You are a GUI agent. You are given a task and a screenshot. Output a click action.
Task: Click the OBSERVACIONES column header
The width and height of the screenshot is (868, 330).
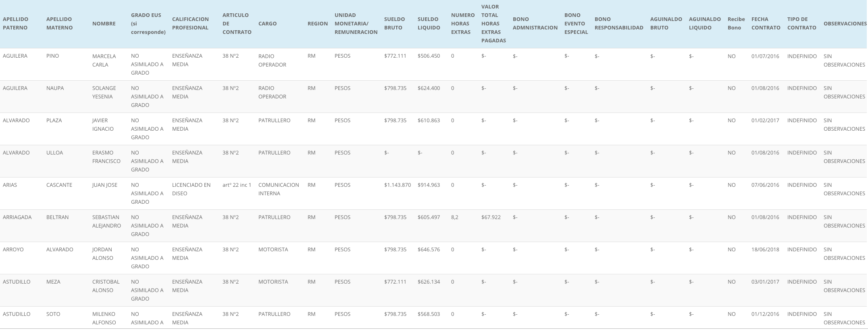click(845, 23)
